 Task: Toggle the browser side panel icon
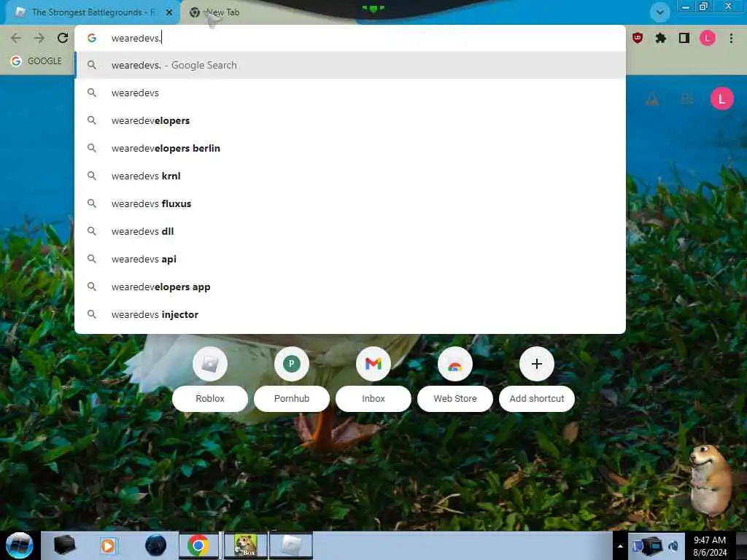684,38
